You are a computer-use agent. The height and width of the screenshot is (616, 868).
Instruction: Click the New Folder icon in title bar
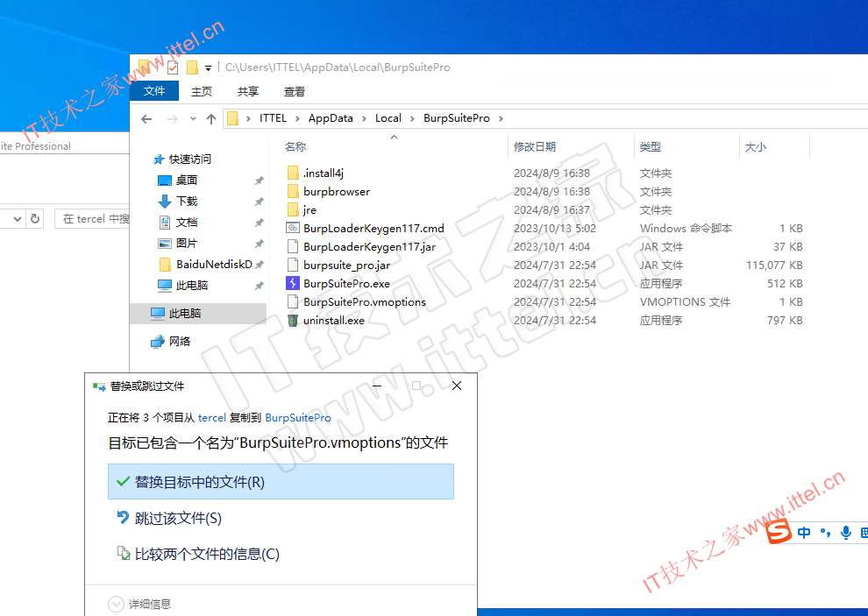coord(192,67)
